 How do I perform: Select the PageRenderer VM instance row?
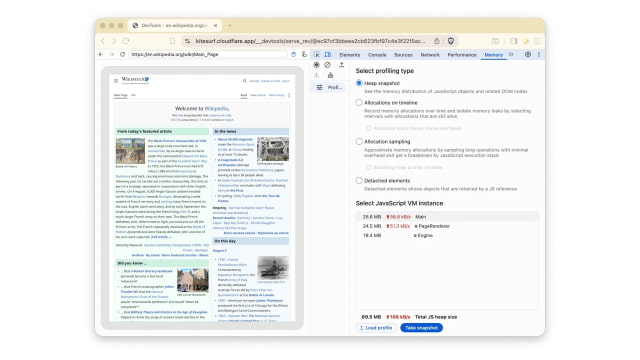coord(447,226)
